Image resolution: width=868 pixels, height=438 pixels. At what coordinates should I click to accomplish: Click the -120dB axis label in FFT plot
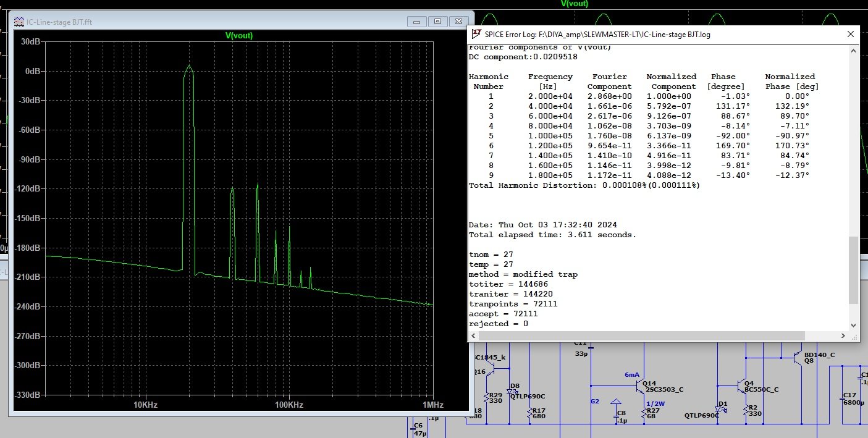[x=28, y=189]
